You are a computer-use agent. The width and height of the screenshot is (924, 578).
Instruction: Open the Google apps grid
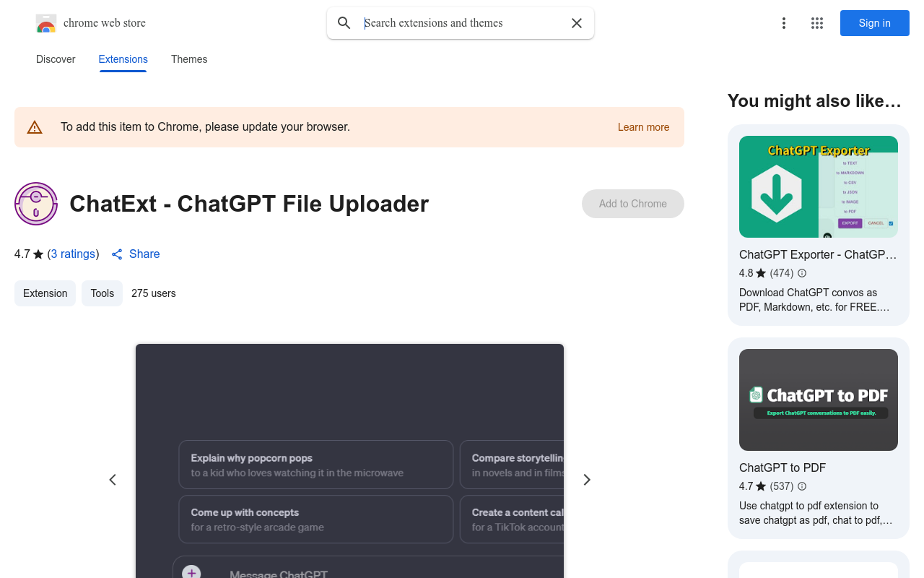(817, 23)
